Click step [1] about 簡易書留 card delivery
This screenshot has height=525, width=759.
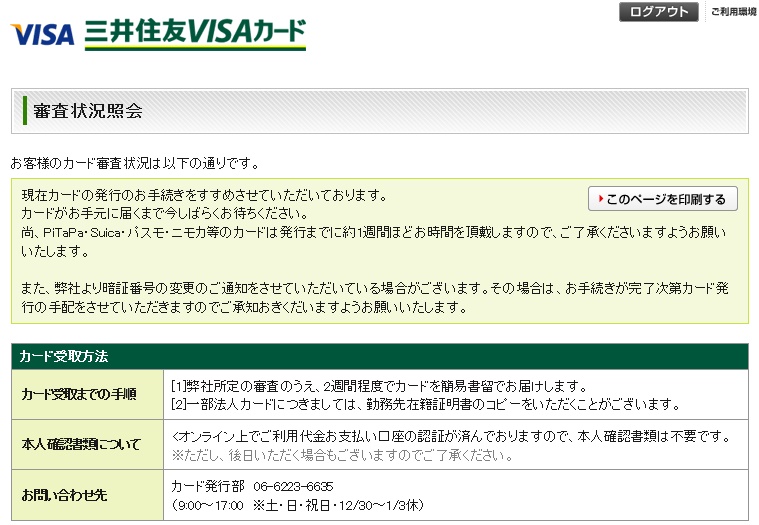coord(378,386)
